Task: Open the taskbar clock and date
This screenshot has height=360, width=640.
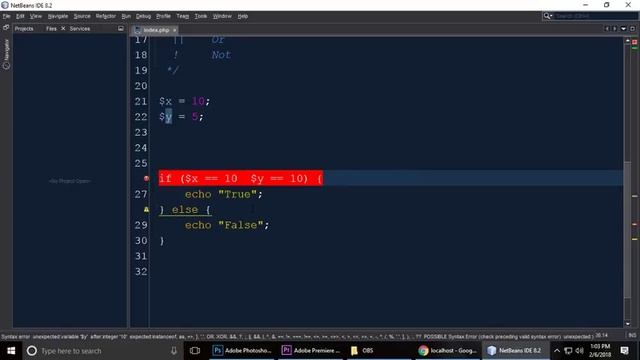Action: [x=600, y=351]
